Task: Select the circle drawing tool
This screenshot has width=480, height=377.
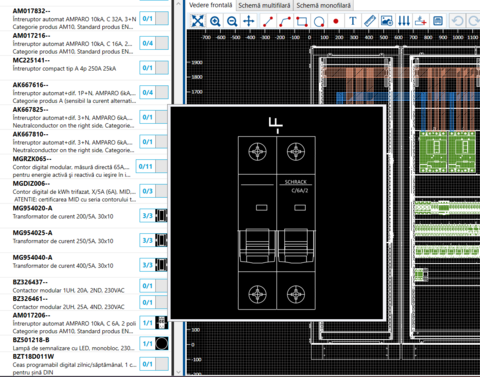Action: [319, 21]
